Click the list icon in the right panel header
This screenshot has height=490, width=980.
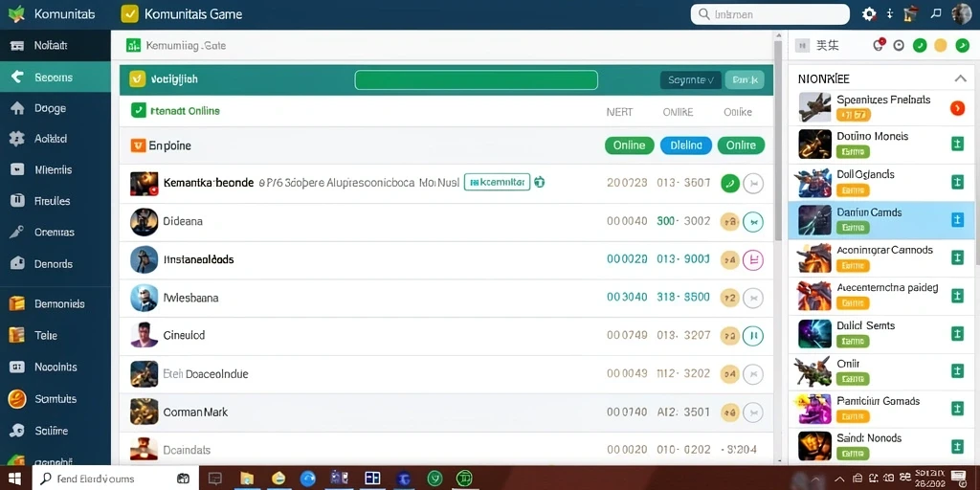tap(803, 46)
